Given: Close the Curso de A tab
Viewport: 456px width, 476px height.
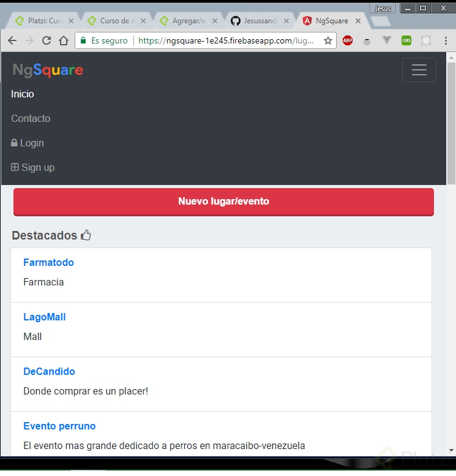Looking at the screenshot, I should (x=143, y=21).
